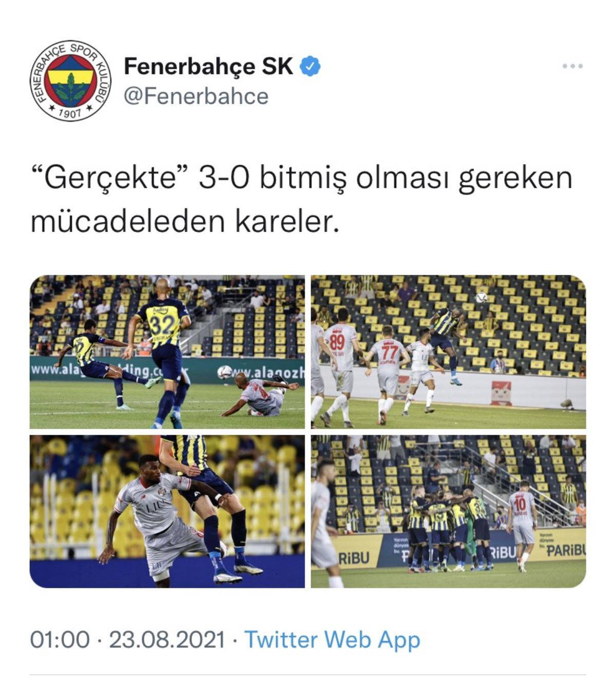Open the bottom-left tackle photo

point(167,511)
